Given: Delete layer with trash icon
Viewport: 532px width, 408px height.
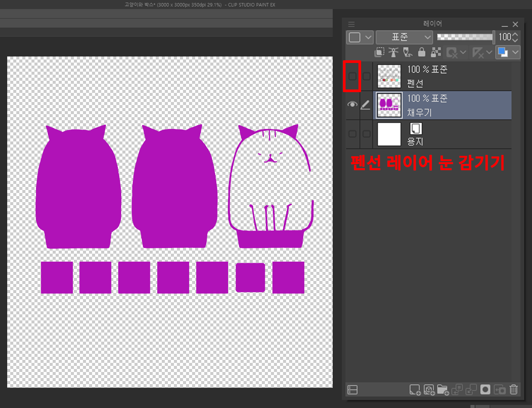Looking at the screenshot, I should (513, 390).
